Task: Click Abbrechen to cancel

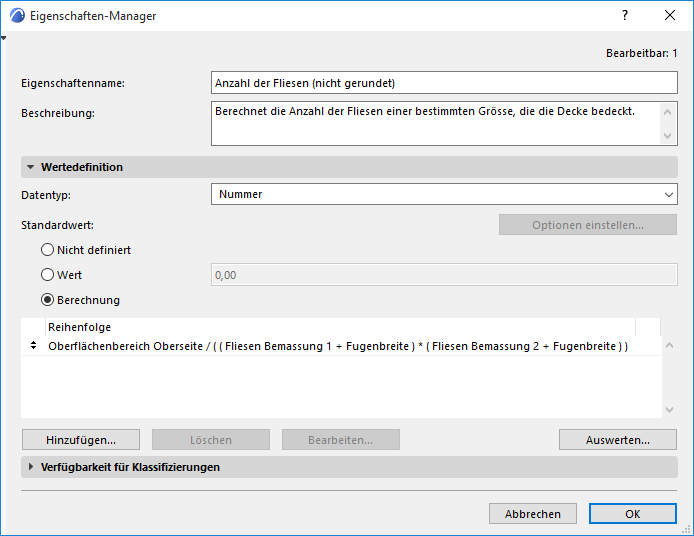Action: point(533,514)
